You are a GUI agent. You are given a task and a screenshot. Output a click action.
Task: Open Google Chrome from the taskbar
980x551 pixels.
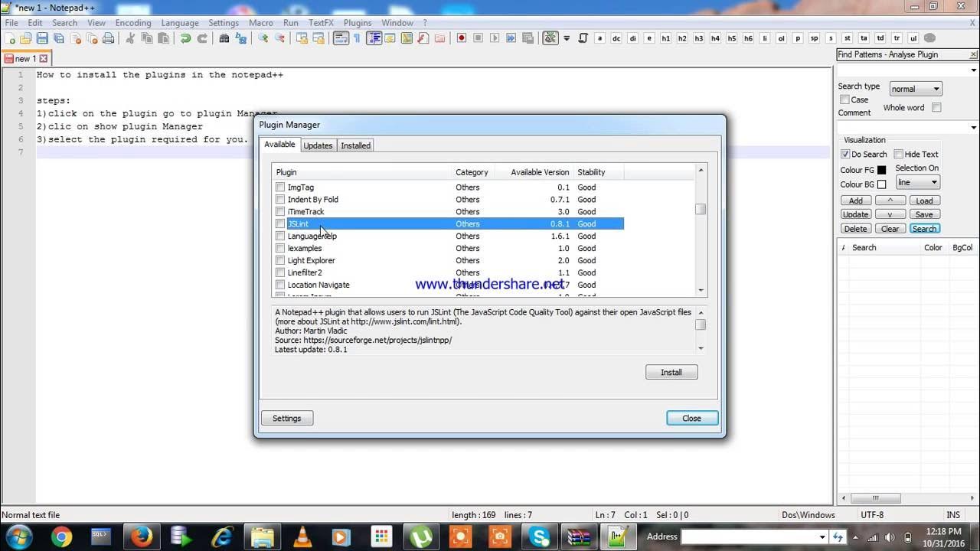tap(61, 536)
